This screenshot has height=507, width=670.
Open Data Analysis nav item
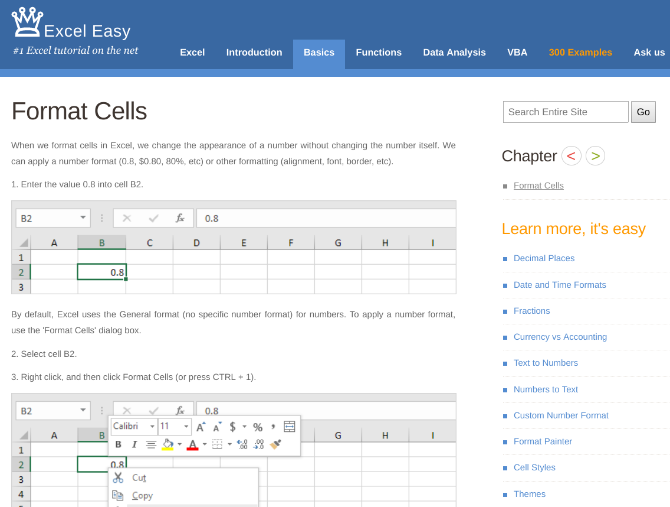coord(454,53)
